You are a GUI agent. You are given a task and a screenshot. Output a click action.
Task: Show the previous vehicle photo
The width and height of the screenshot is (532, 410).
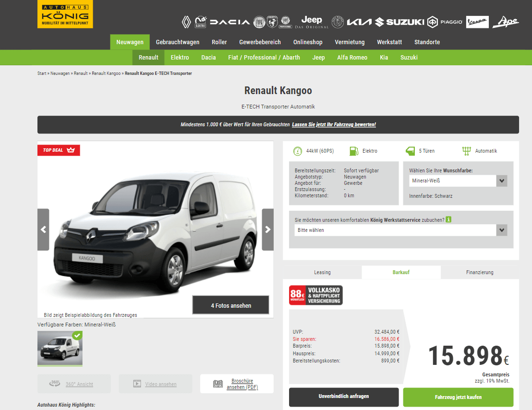(x=43, y=229)
